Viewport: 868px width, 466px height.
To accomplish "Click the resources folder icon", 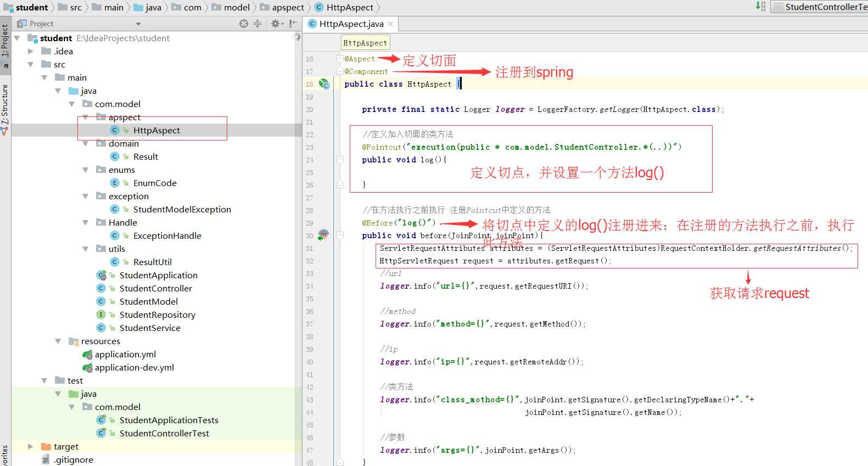I will [x=74, y=341].
